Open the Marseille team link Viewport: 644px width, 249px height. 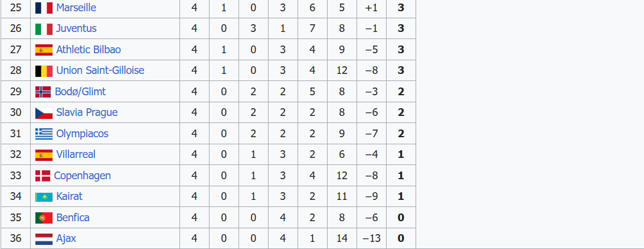tap(76, 8)
